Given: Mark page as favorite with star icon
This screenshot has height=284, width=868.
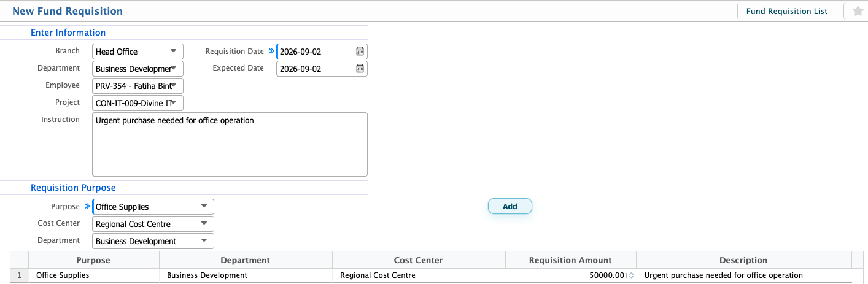Looking at the screenshot, I should [858, 11].
